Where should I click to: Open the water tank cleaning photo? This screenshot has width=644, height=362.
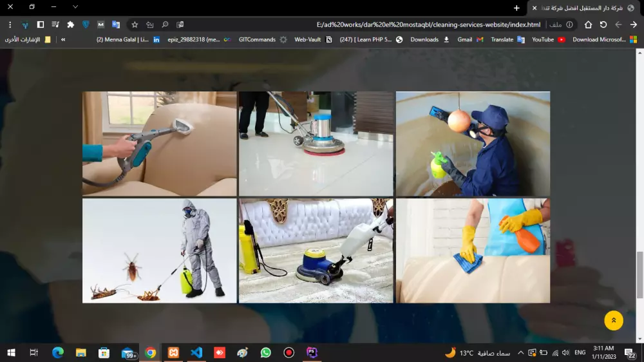pyautogui.click(x=473, y=144)
